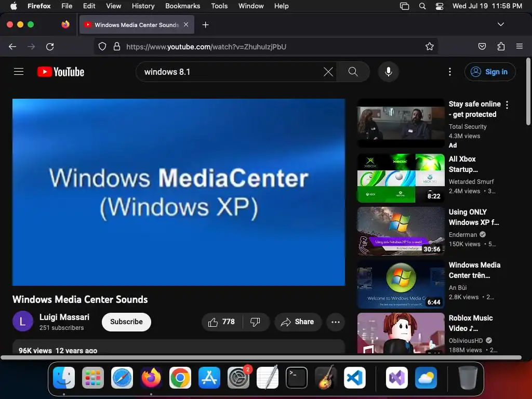
Task: List all tabs with the chevron dropdown
Action: [x=500, y=24]
